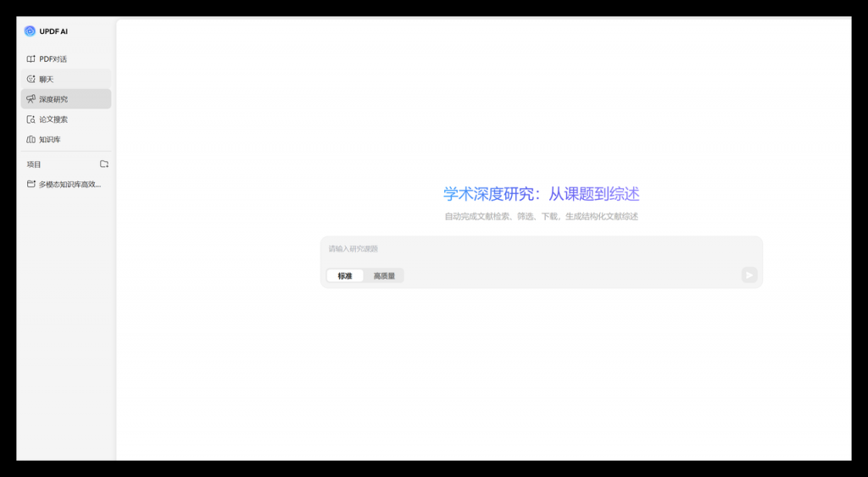Screen dimensions: 868x477
Task: Click the 知识库 library icon
Action: coord(31,140)
